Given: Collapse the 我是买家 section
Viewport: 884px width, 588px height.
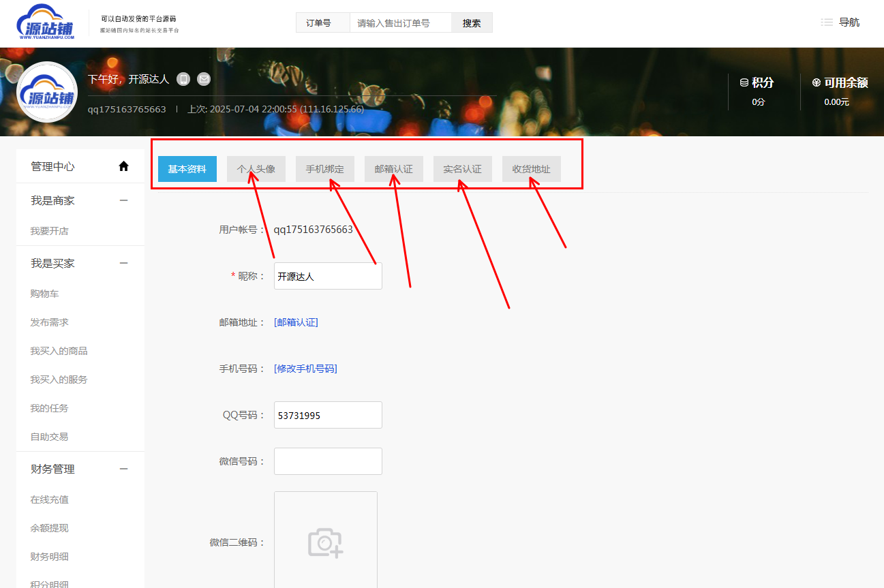Looking at the screenshot, I should pyautogui.click(x=123, y=263).
